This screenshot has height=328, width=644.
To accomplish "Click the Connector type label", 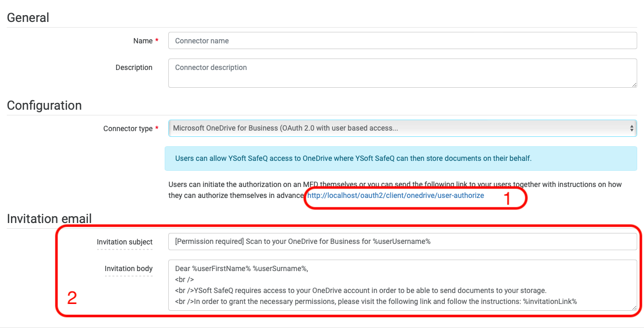I will pos(128,128).
